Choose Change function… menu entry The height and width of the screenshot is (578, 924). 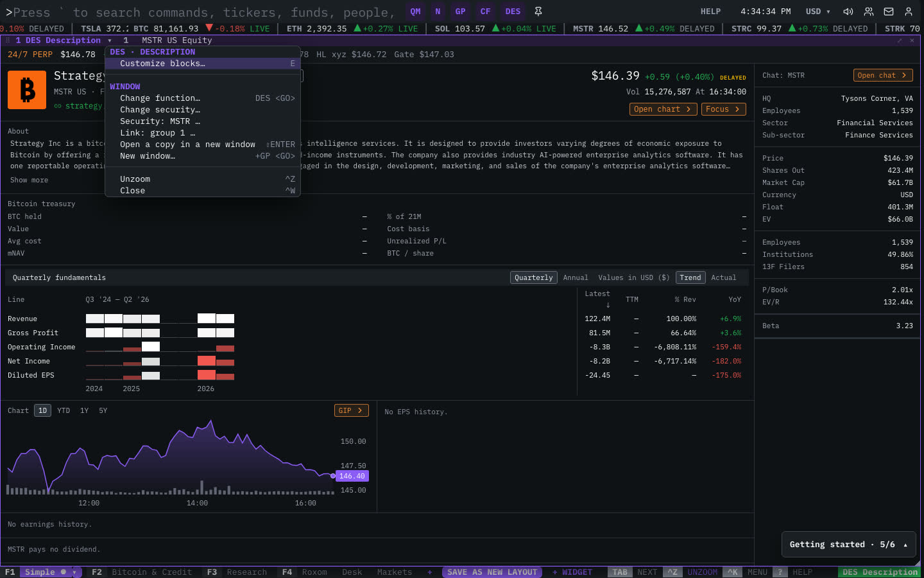(x=203, y=98)
